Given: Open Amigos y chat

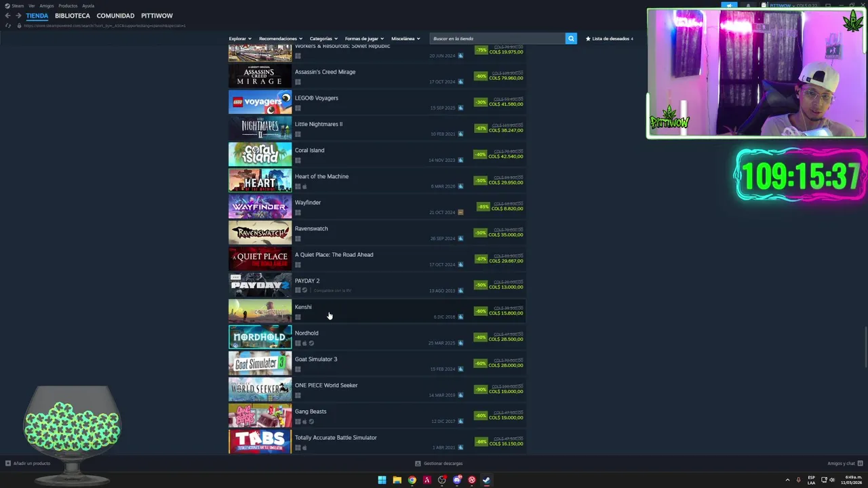Looking at the screenshot, I should coord(841,464).
